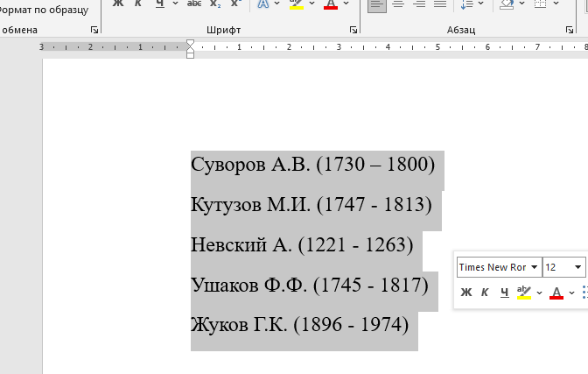Open highlight color dropdown in the ribbon
Viewport: 588px width, 374px height.
pyautogui.click(x=311, y=3)
